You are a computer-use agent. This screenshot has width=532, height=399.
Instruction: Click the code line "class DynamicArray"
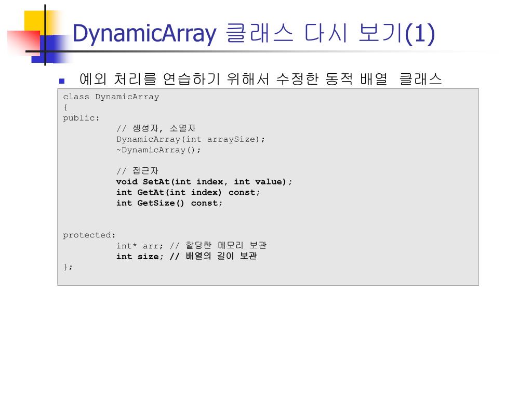[x=111, y=97]
